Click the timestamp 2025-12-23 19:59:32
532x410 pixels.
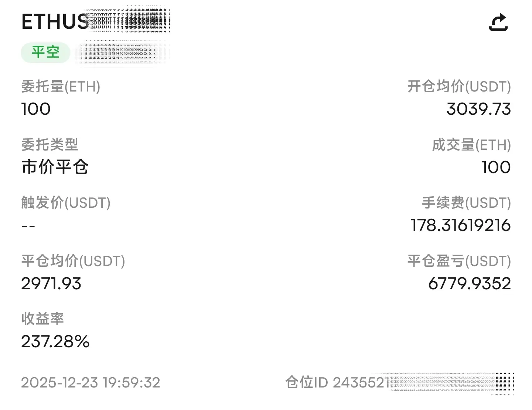(x=91, y=383)
